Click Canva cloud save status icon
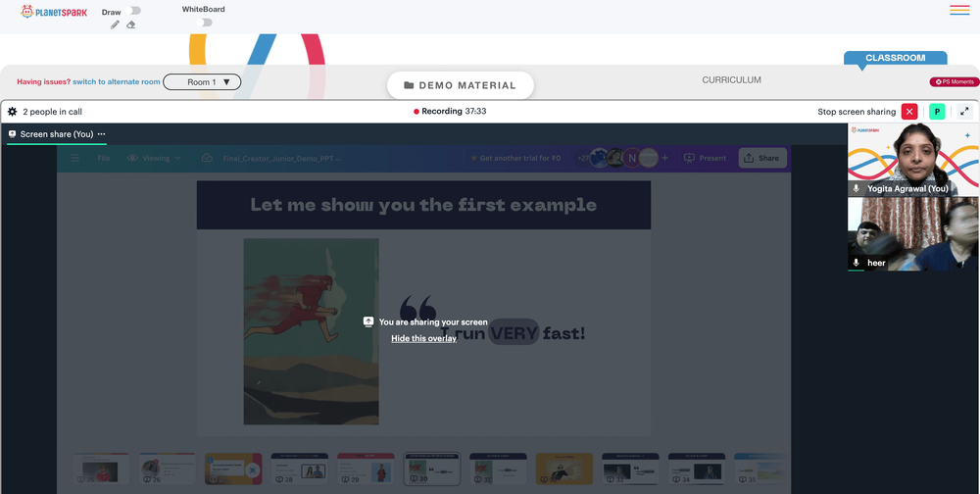The image size is (980, 494). tap(207, 158)
